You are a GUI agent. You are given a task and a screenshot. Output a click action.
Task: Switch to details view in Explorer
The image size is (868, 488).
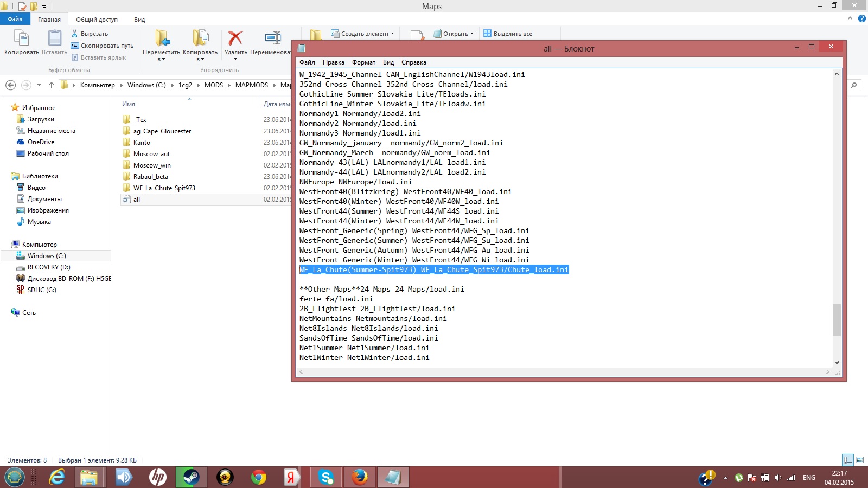click(x=848, y=460)
